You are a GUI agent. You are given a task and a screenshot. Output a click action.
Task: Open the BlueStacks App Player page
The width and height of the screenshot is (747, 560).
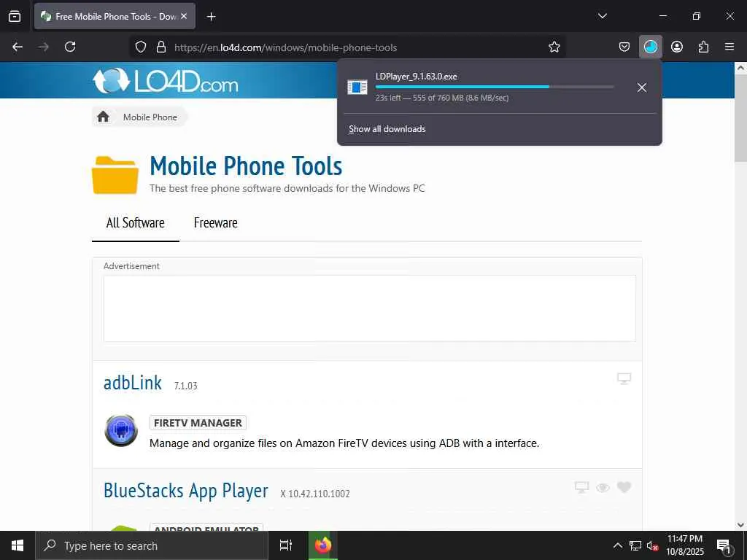point(186,491)
